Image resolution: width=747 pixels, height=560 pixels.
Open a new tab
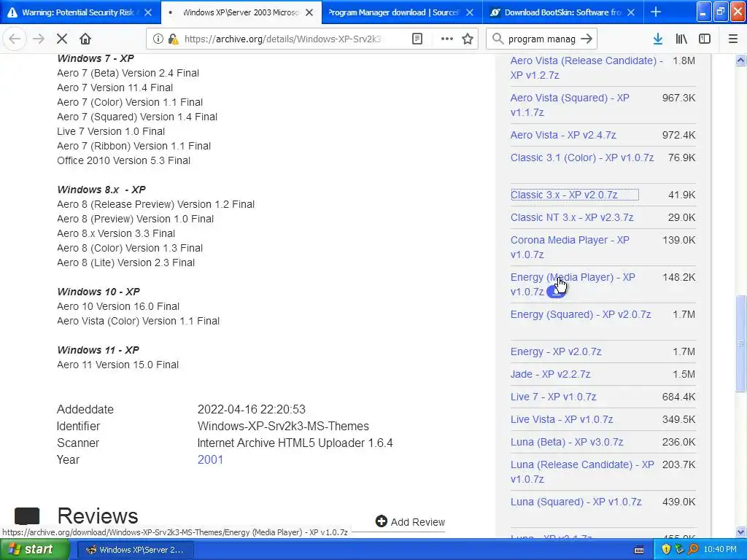click(656, 12)
